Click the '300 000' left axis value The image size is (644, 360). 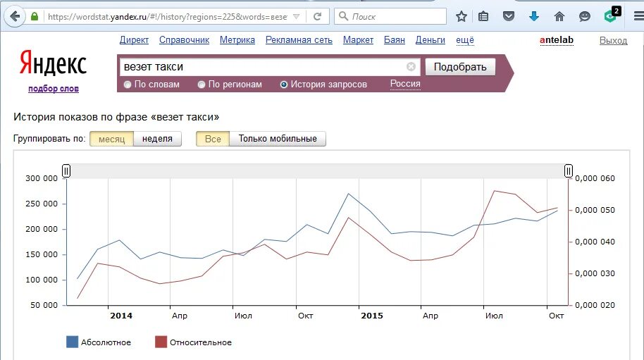point(42,178)
